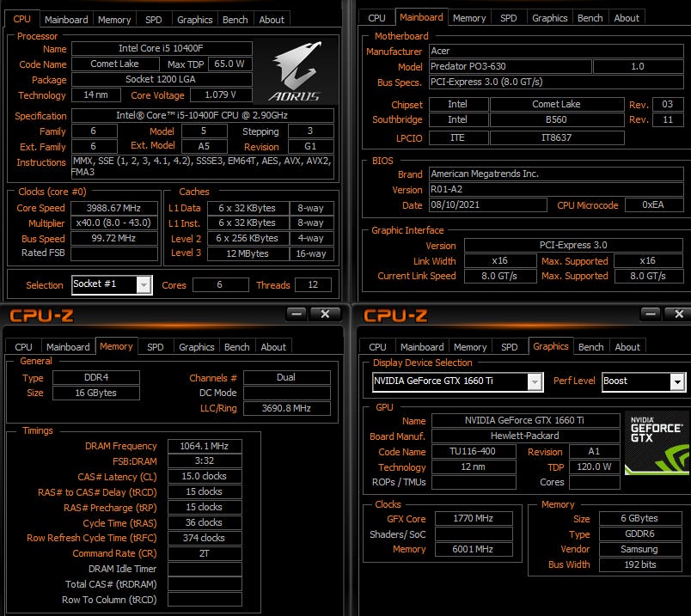Click the AORUS logo in the CPU window
The image size is (691, 616).
[x=296, y=71]
